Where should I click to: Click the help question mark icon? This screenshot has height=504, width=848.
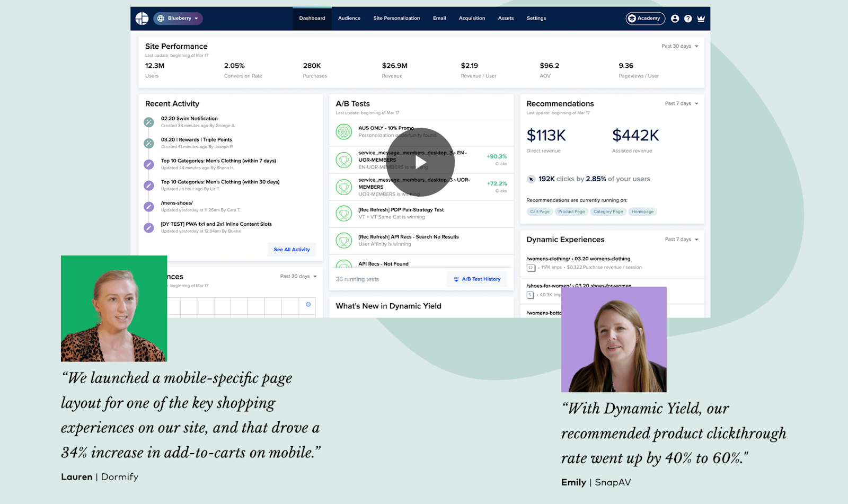688,19
